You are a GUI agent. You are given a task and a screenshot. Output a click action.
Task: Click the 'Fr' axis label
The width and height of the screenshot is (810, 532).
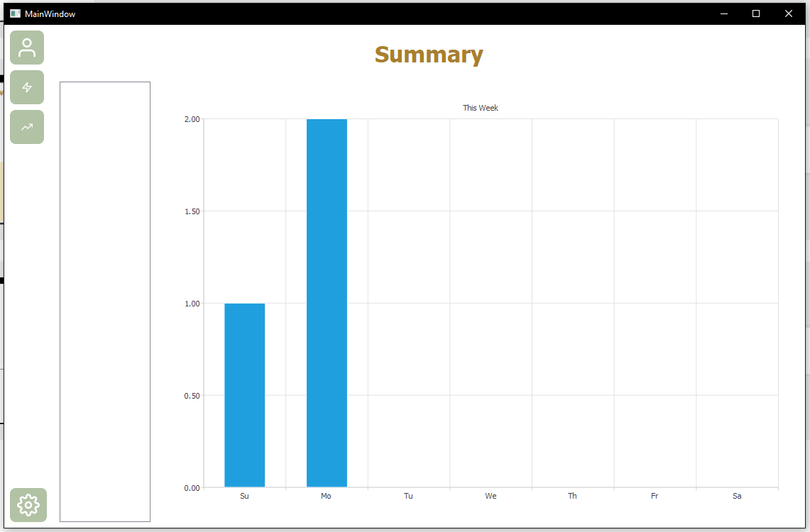pos(655,496)
